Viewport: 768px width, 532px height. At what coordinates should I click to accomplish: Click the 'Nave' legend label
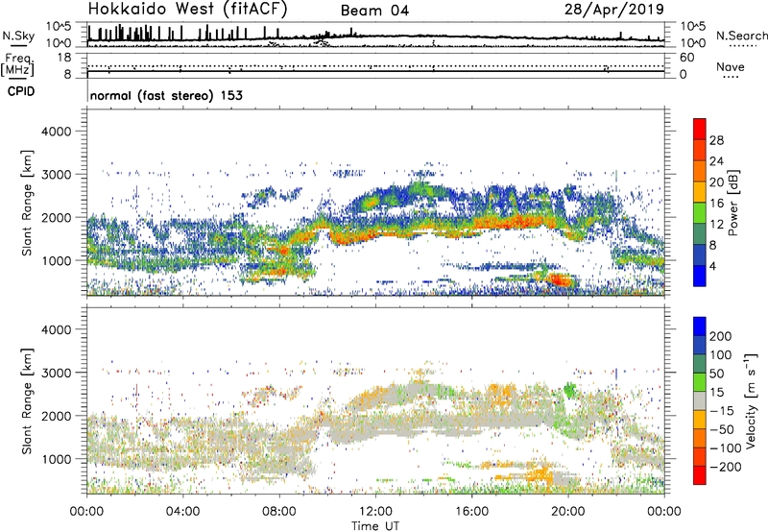pos(730,67)
